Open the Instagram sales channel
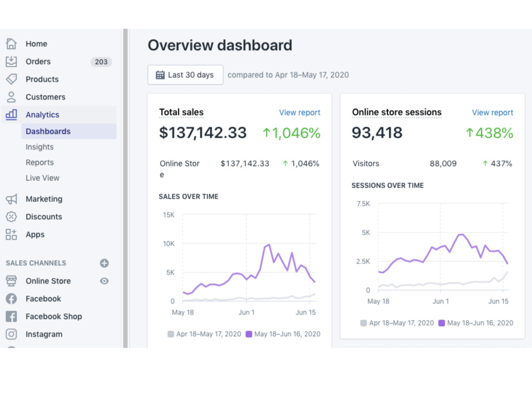Viewport: 532px width, 399px height. point(44,334)
